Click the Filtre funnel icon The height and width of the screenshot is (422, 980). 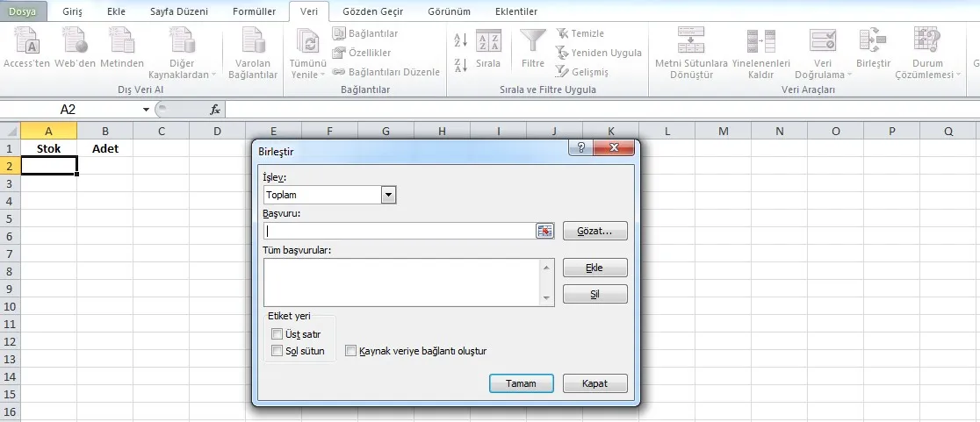[532, 41]
